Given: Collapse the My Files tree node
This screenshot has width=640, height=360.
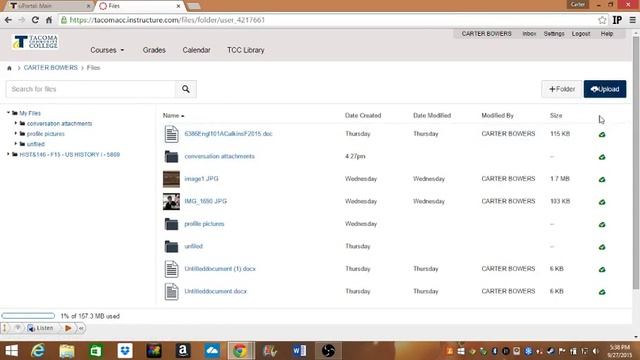Looking at the screenshot, I should click(8, 113).
